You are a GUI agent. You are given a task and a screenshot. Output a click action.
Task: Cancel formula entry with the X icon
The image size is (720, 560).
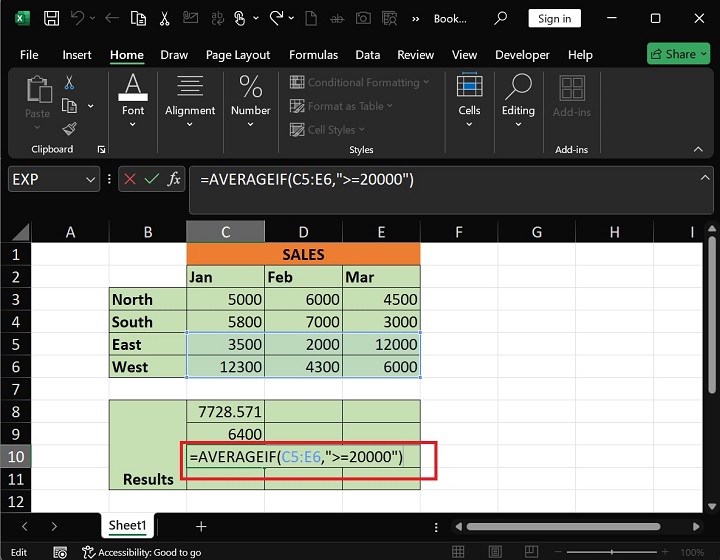pos(130,179)
